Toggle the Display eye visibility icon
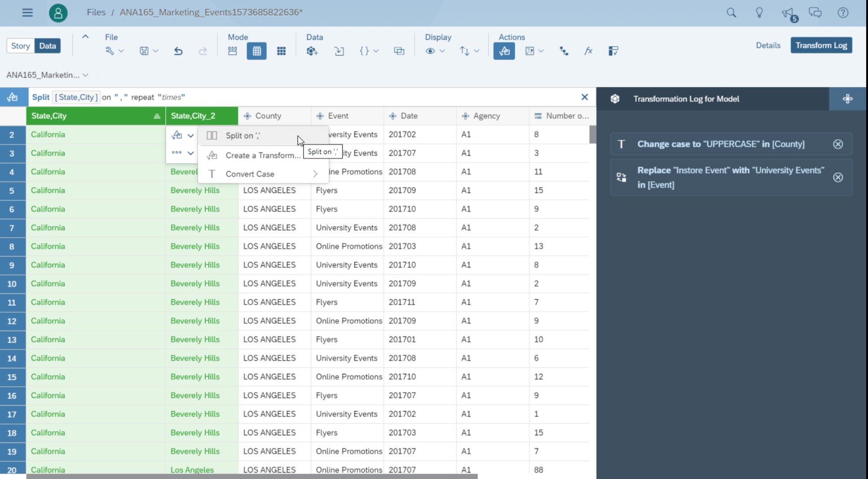Image resolution: width=868 pixels, height=479 pixels. click(430, 51)
